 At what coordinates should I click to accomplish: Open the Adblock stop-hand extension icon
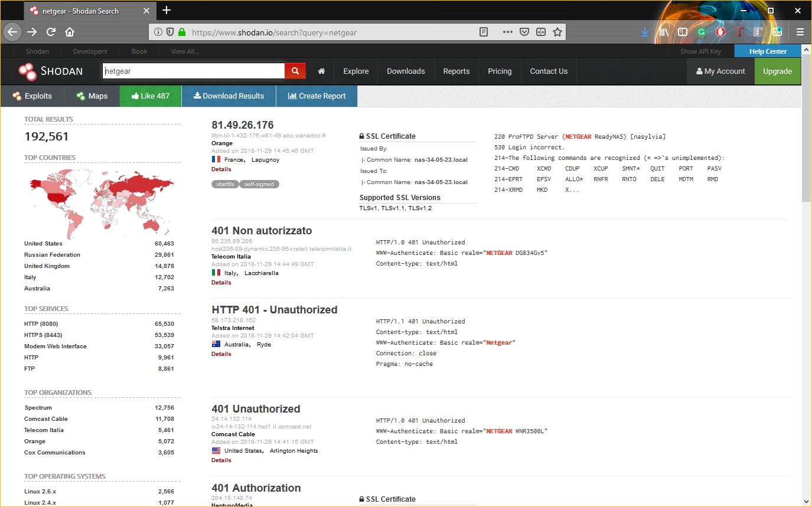(x=720, y=32)
